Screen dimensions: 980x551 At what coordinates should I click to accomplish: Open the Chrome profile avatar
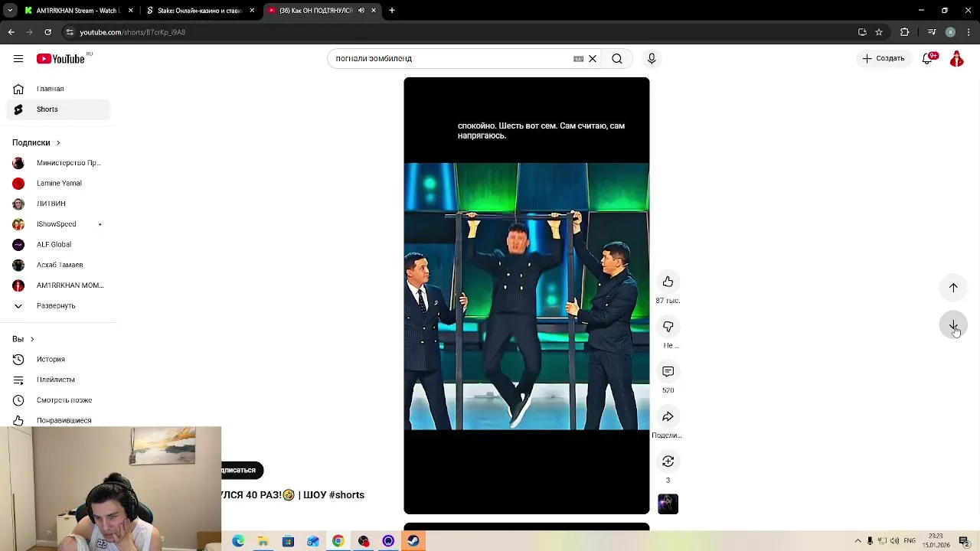click(x=950, y=32)
